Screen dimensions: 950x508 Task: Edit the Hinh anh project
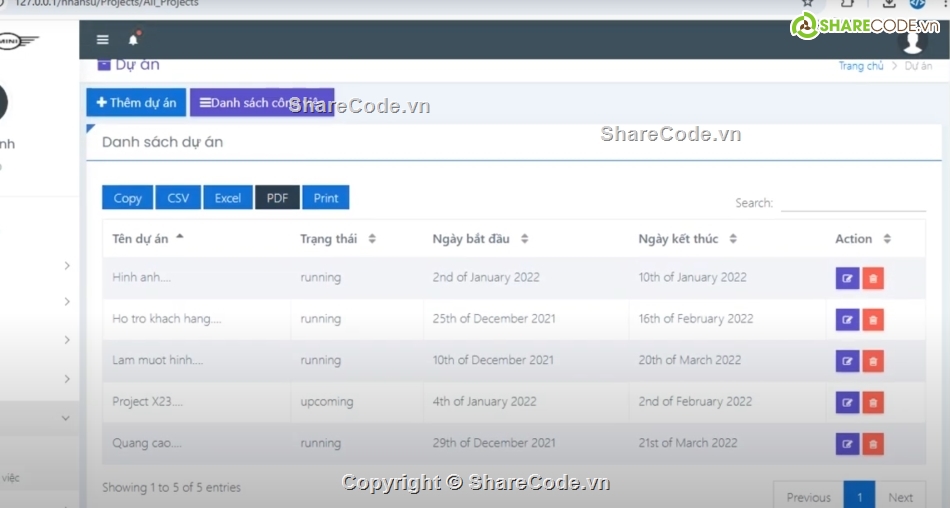pos(847,278)
